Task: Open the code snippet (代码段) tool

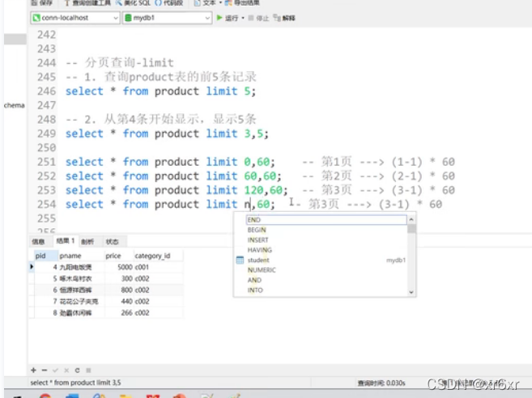Action: [168, 2]
